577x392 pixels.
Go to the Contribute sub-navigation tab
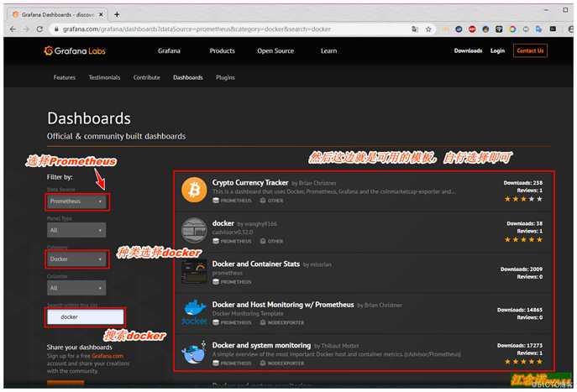tap(146, 77)
